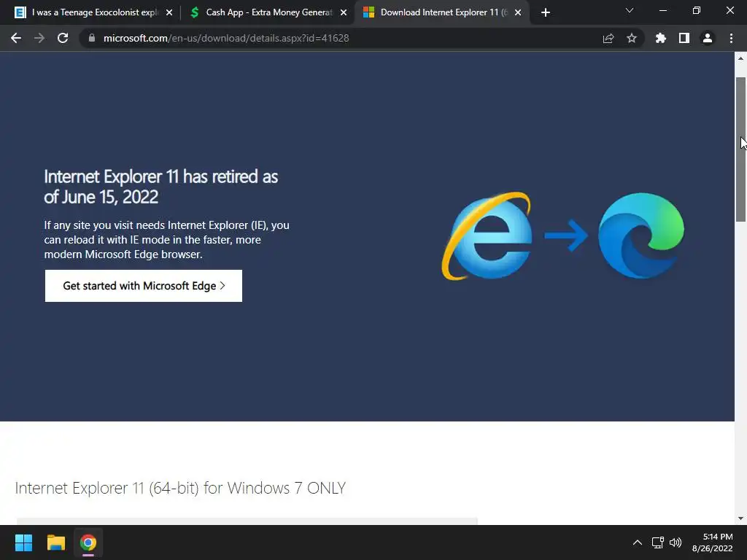Open the Extensions puzzle icon
Image resolution: width=747 pixels, height=560 pixels.
pos(661,38)
